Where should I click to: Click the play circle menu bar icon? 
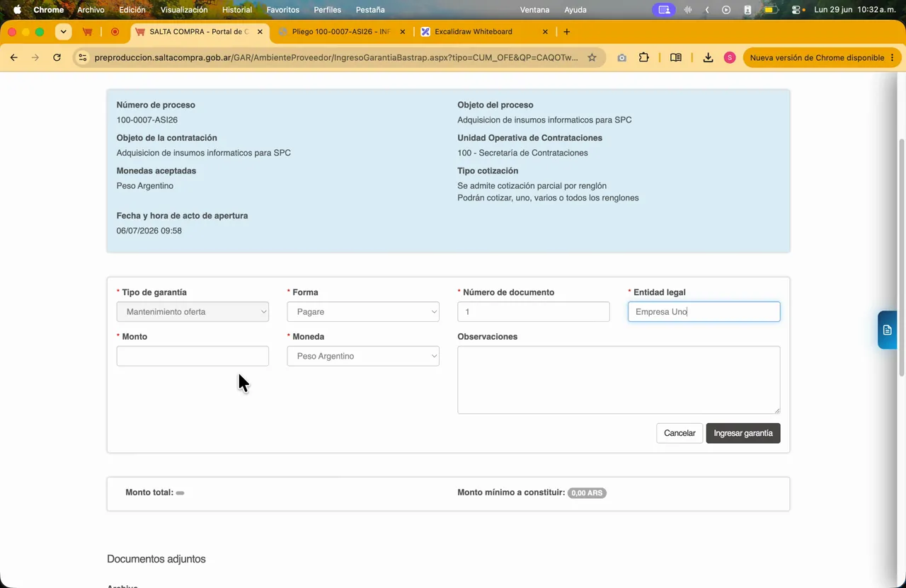coord(726,10)
